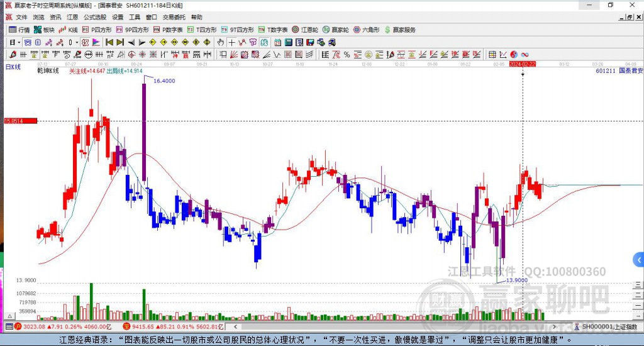Click the colorful flag triangle icon
The image size is (644, 346).
(96, 42)
